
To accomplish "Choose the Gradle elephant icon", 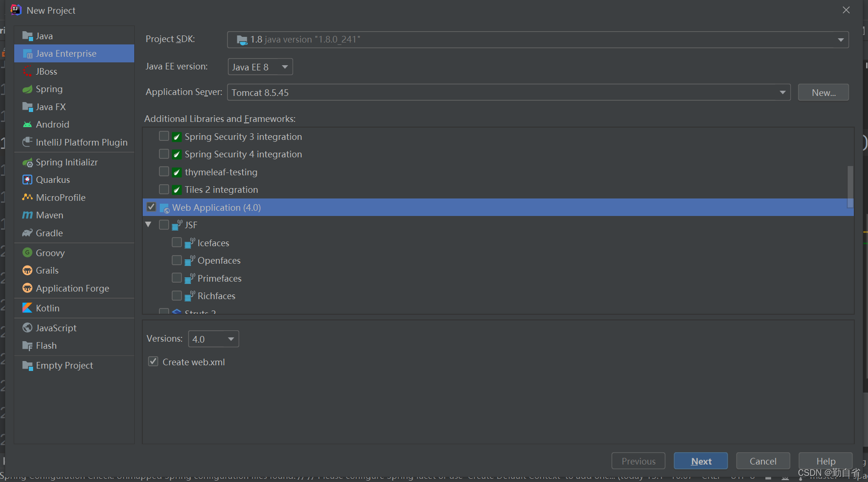I will pos(27,233).
